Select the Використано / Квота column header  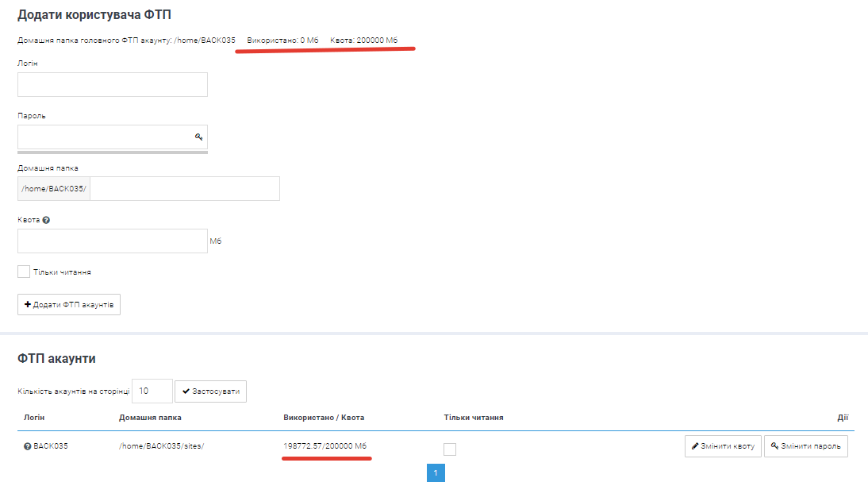tap(324, 418)
